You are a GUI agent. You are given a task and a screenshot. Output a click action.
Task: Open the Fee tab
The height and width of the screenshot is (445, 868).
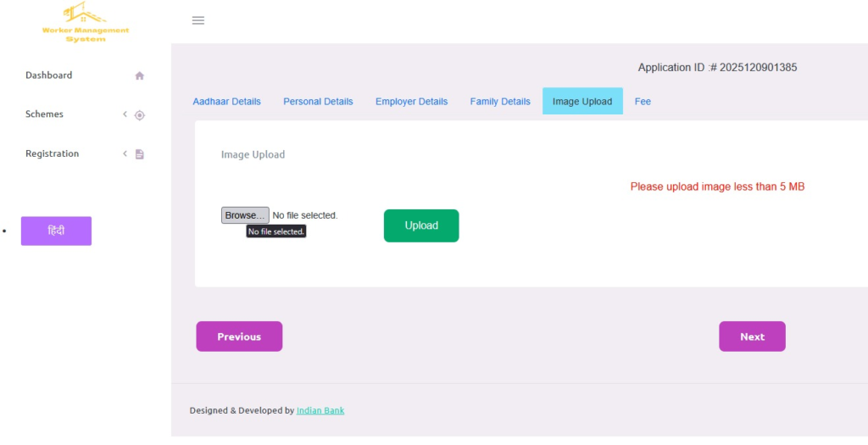[643, 102]
